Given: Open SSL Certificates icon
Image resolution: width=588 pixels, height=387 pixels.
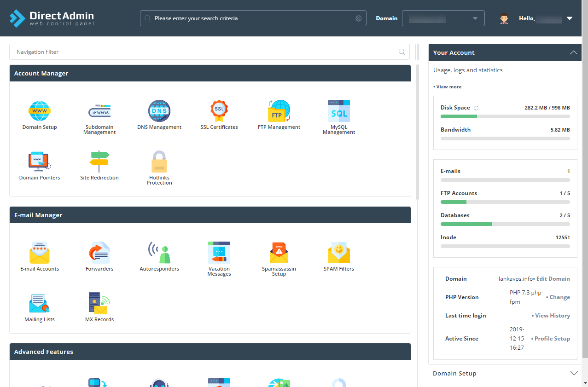Looking at the screenshot, I should tap(219, 111).
